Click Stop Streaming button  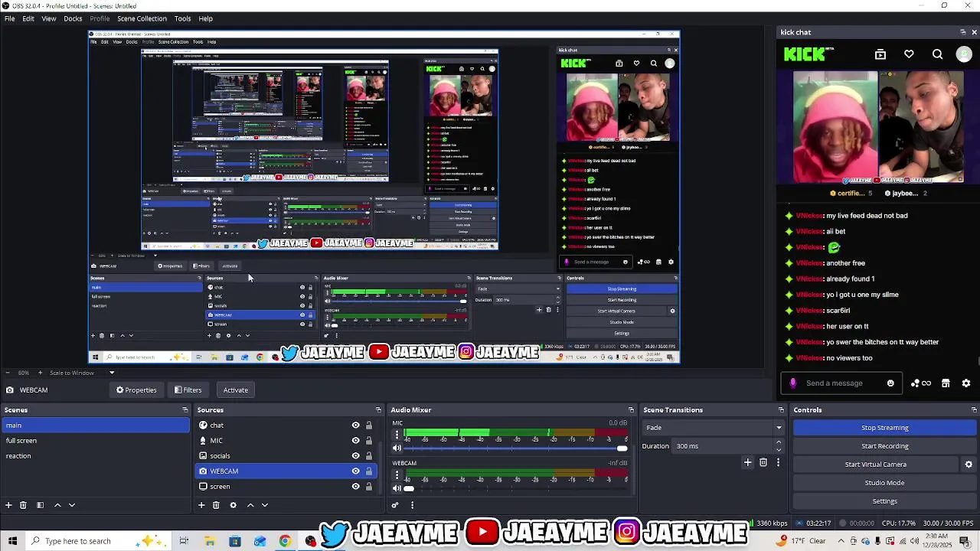click(x=884, y=428)
